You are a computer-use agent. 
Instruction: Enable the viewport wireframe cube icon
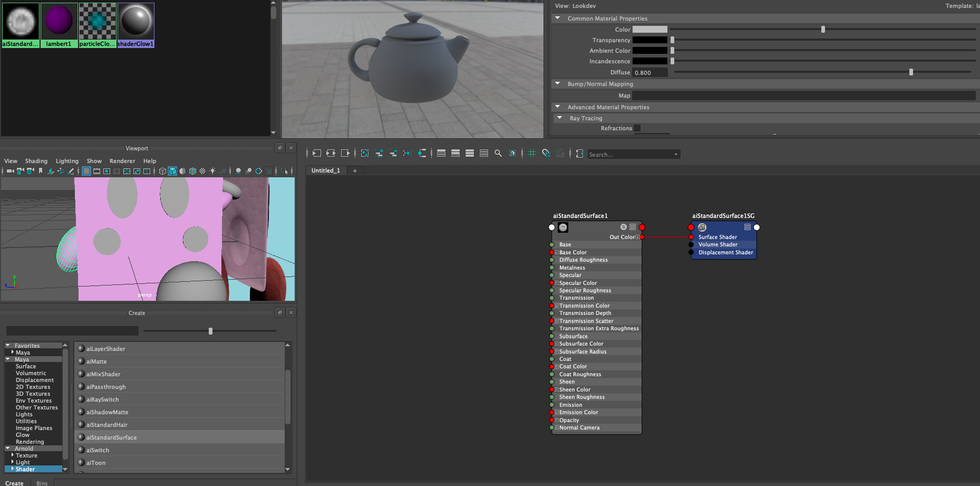[162, 171]
